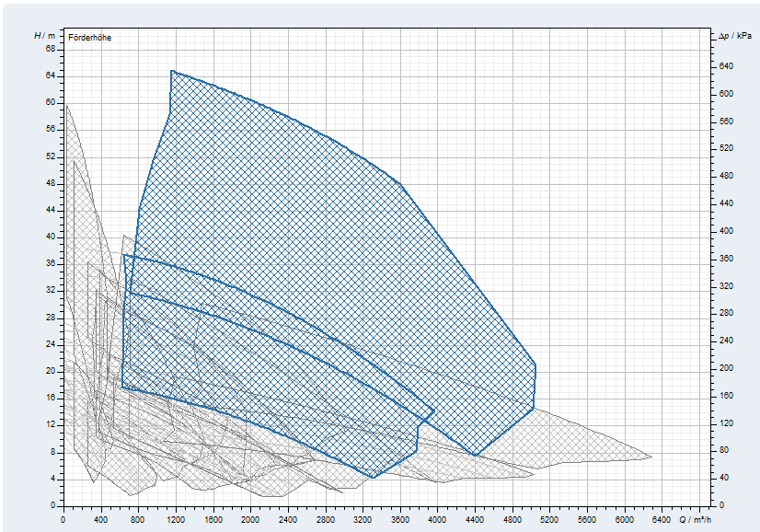Click the 360 tick on the kPa axis

(726, 259)
